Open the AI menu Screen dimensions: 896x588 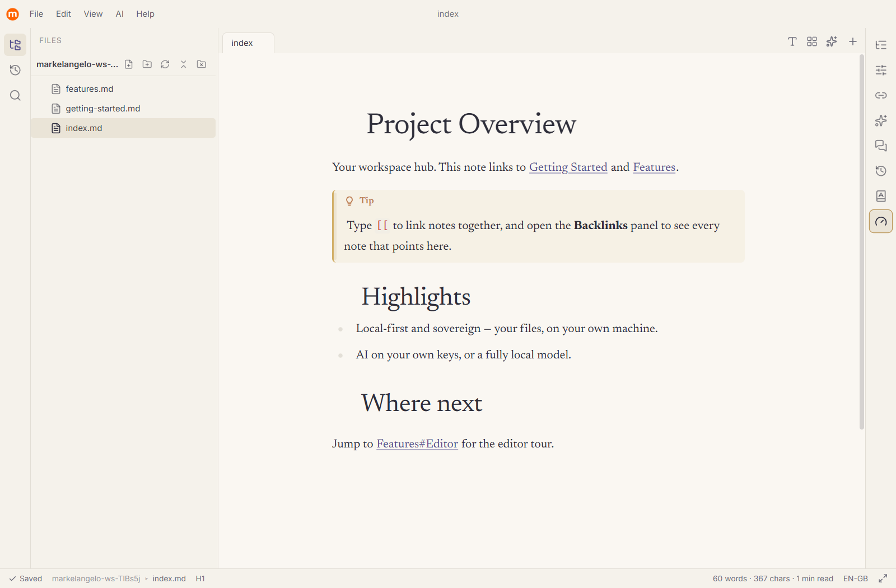click(x=119, y=14)
